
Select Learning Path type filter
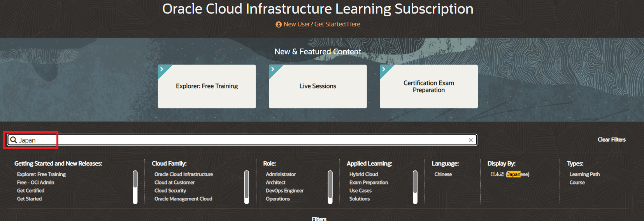[x=584, y=174]
